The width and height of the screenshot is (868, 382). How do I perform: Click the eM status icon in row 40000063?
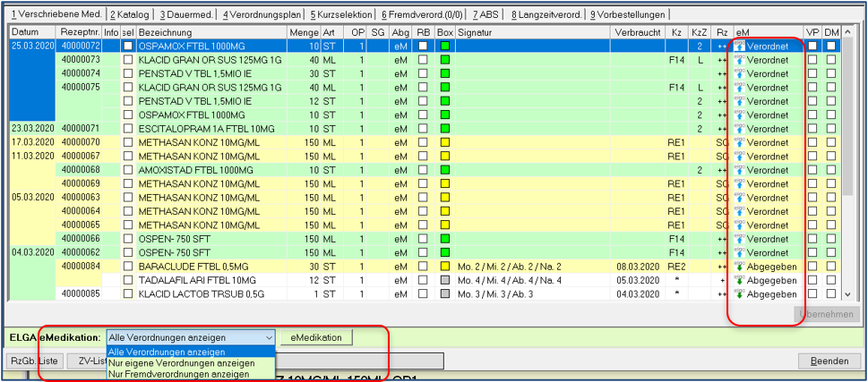tap(739, 198)
